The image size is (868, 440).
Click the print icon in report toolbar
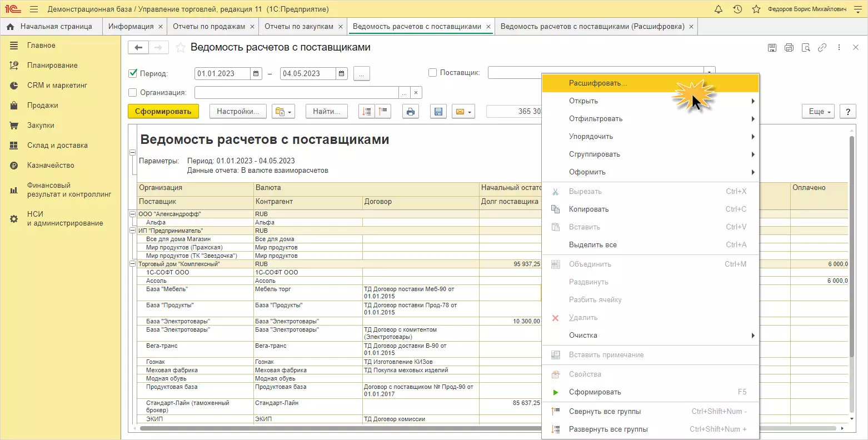411,112
